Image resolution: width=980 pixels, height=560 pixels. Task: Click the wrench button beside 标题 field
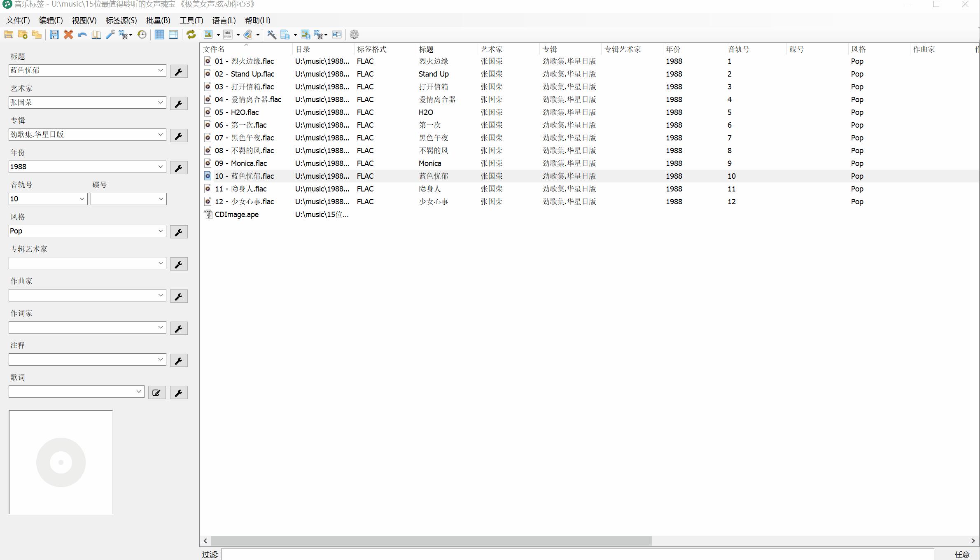(x=179, y=72)
